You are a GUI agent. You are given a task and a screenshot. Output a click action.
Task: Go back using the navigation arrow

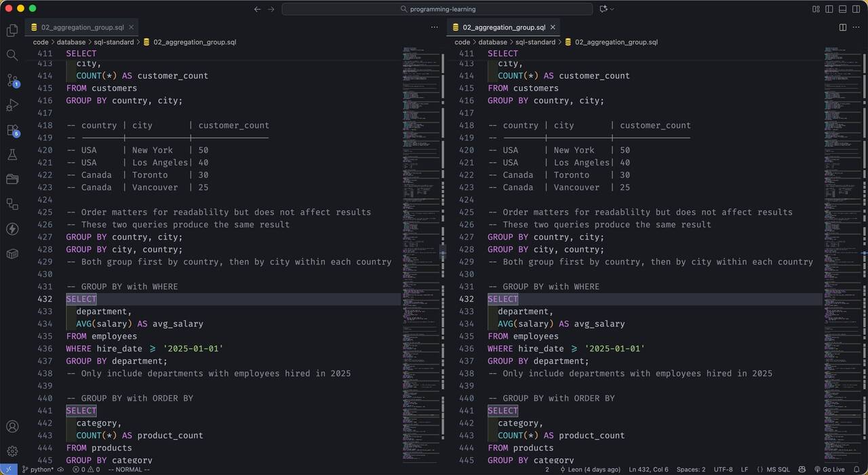[x=257, y=9]
